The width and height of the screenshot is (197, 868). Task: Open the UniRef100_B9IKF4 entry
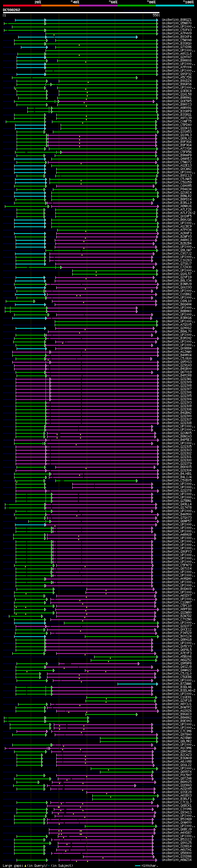[x=177, y=37]
